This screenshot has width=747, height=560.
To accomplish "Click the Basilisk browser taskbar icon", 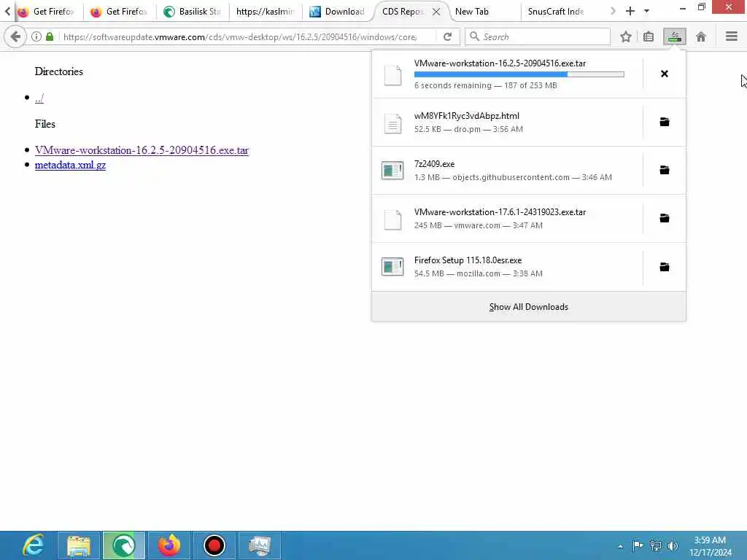I will tap(123, 545).
